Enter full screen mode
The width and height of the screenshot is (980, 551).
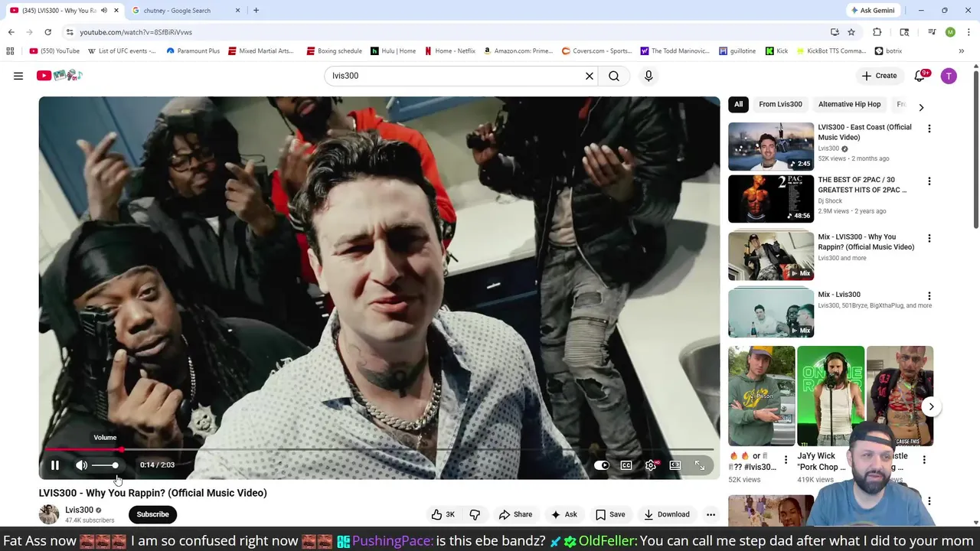tap(700, 465)
